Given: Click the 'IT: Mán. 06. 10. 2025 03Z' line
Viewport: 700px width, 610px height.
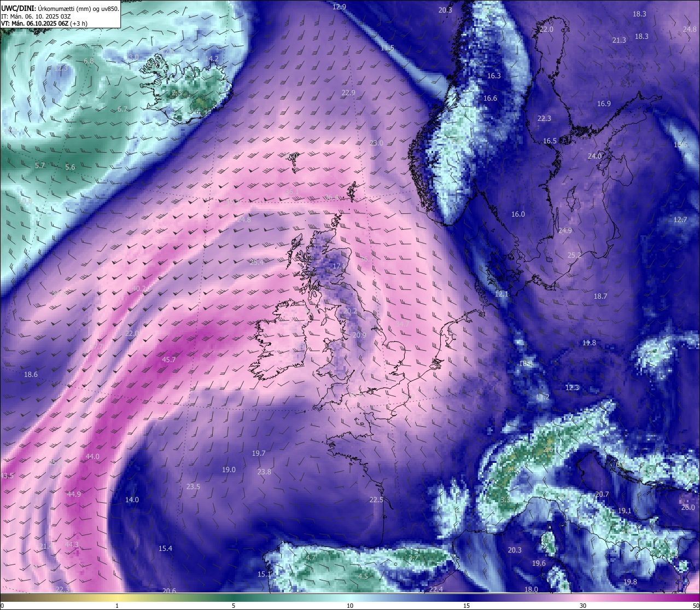Looking at the screenshot, I should (x=36, y=16).
